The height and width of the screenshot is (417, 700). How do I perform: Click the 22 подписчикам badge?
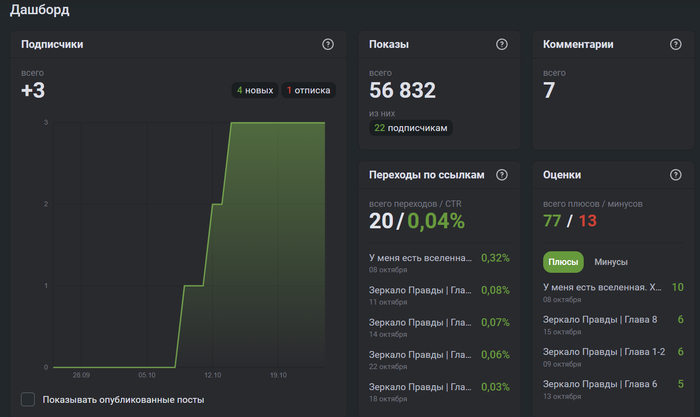tap(410, 128)
